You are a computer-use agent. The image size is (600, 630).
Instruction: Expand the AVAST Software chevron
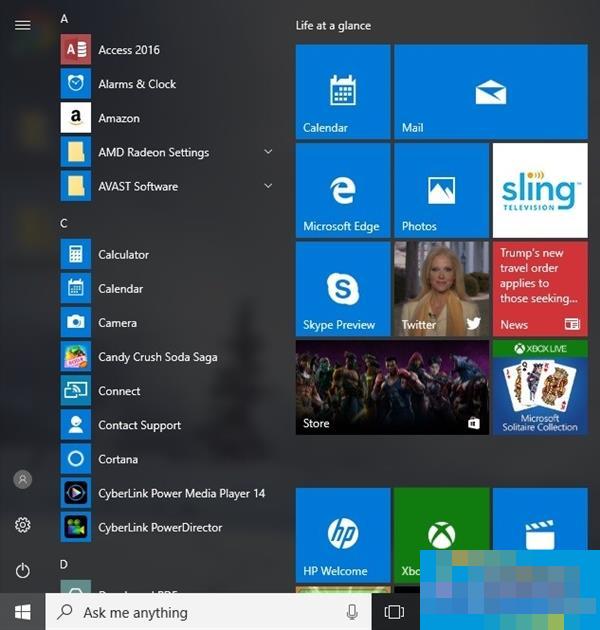268,186
